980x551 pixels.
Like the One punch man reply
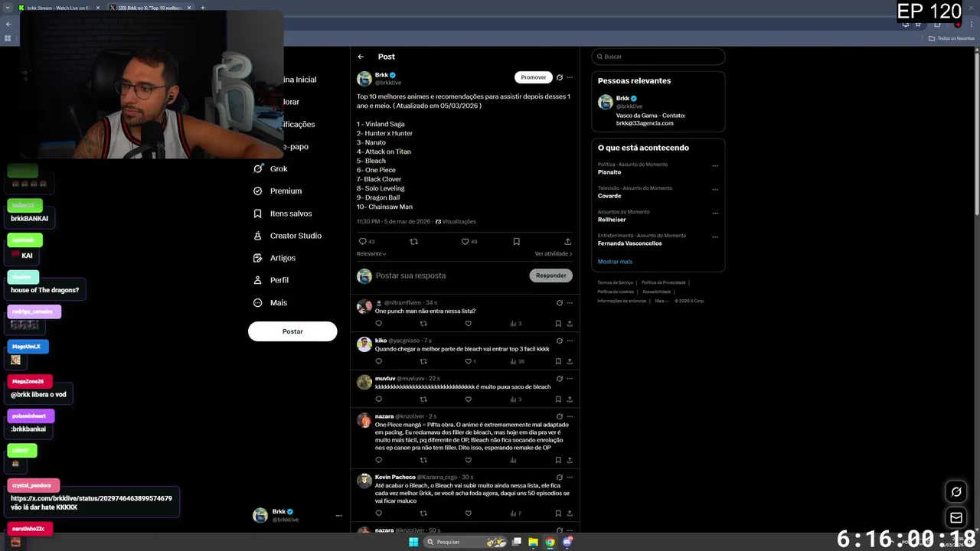[x=469, y=323]
